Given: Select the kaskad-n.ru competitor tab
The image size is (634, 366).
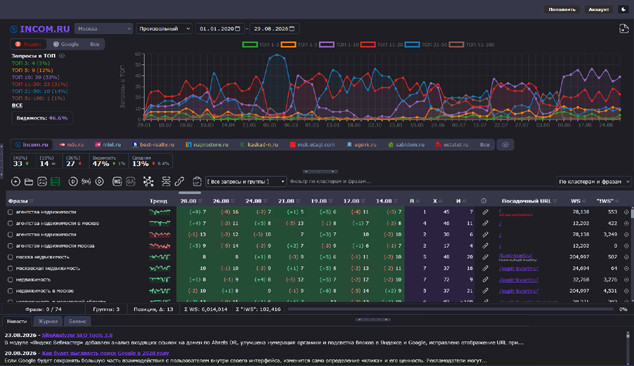Looking at the screenshot, I should click(x=259, y=145).
